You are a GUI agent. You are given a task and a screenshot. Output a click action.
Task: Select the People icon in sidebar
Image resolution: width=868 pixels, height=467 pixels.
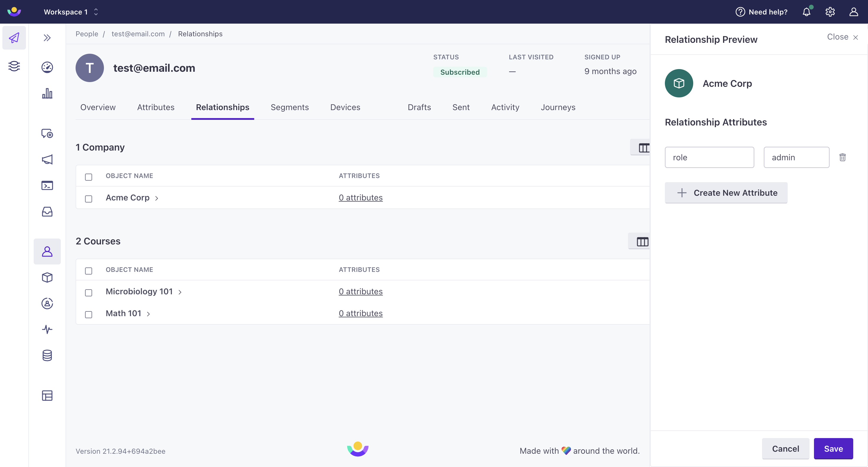[x=47, y=251]
